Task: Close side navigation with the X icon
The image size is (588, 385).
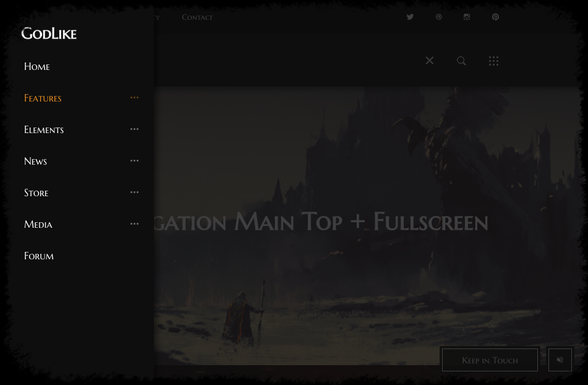Action: point(430,61)
